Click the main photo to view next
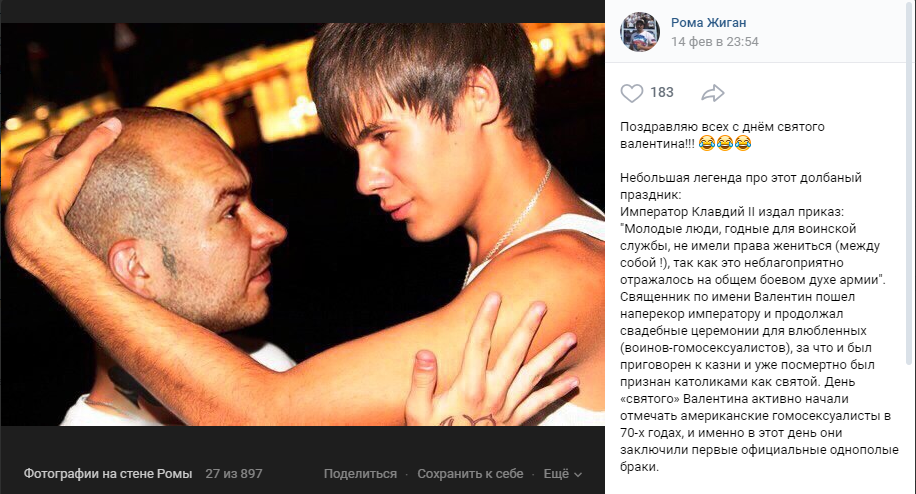The width and height of the screenshot is (916, 494). (303, 224)
